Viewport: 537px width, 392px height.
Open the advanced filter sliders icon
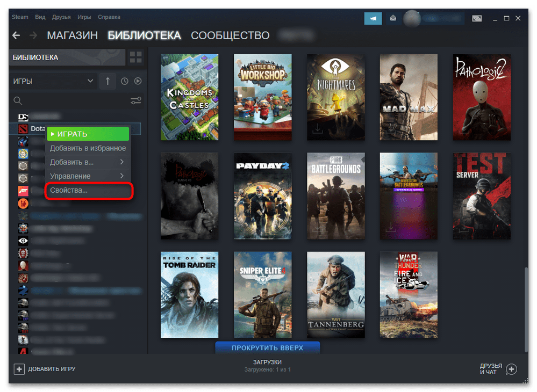136,100
